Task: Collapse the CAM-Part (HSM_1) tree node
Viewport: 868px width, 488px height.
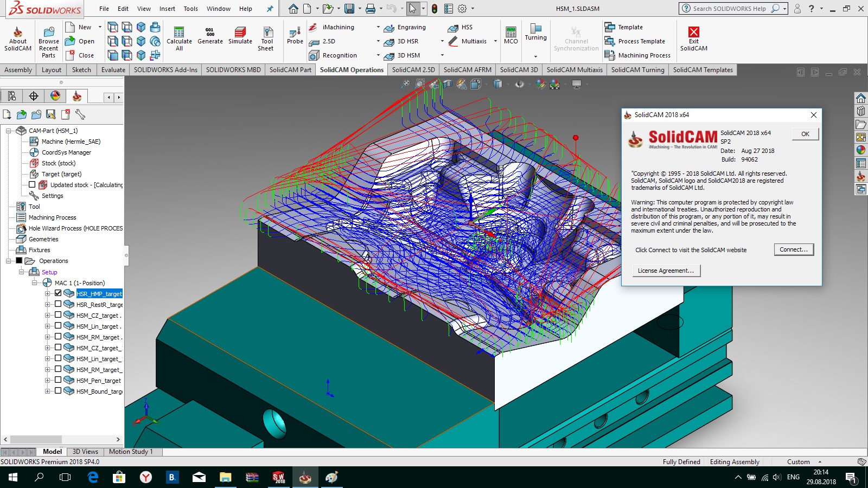Action: point(8,131)
